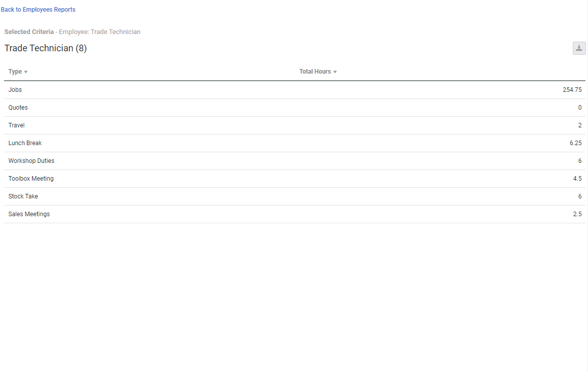Click the Workshop Duties hours value
This screenshot has height=372, width=588.
(579, 160)
